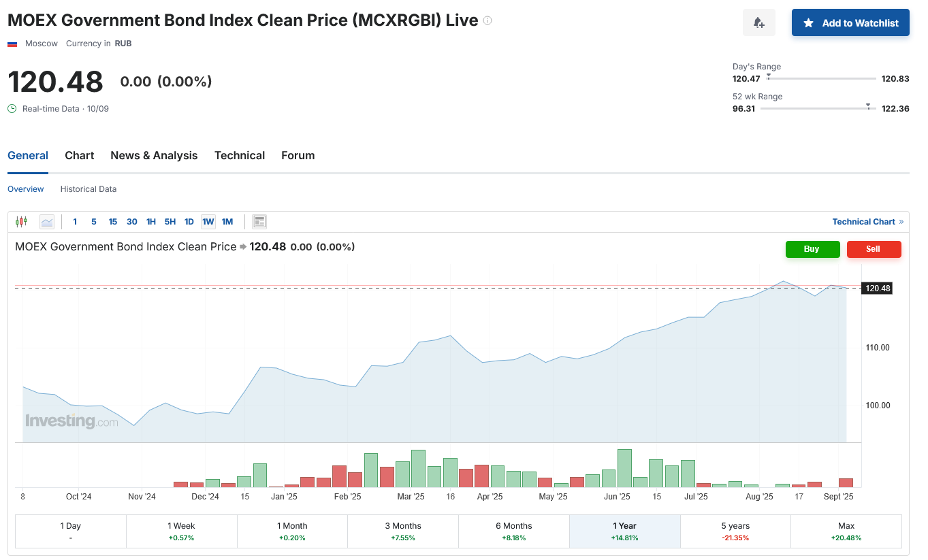This screenshot has height=560, width=928.
Task: Click the MOEX Government Bond Index page title
Action: coord(243,20)
